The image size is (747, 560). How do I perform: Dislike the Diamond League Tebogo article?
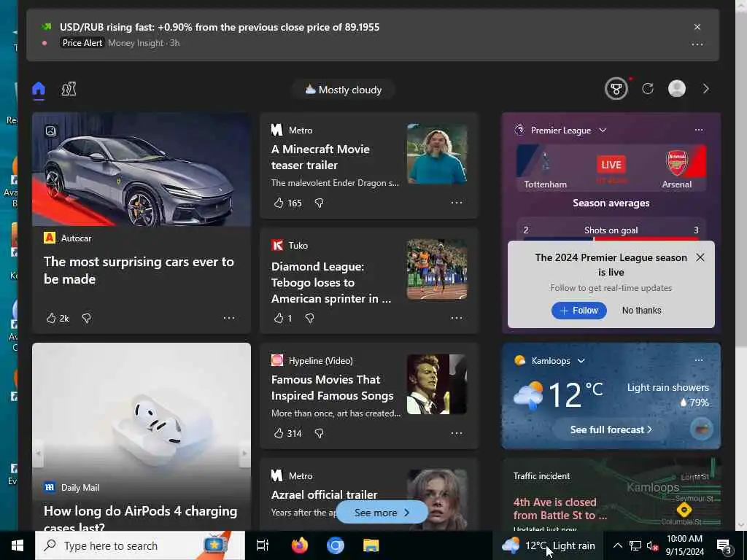[x=309, y=318]
